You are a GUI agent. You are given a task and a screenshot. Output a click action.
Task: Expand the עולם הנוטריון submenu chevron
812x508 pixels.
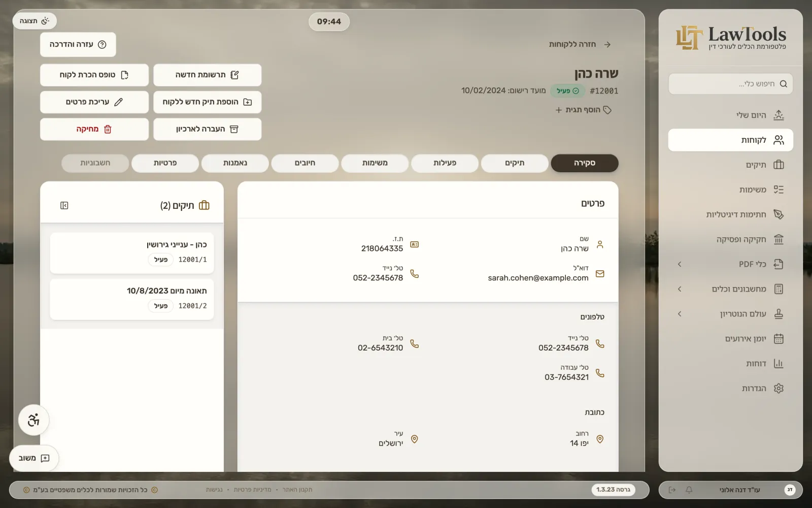tap(680, 314)
